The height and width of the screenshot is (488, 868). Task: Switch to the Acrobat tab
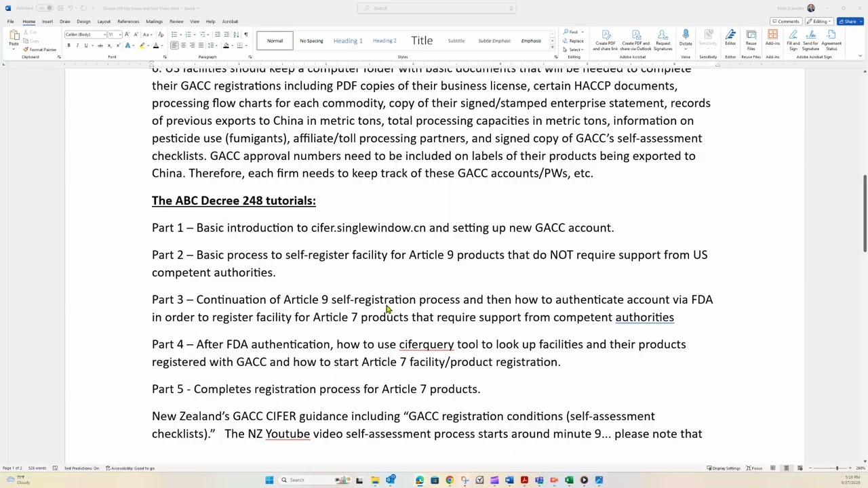230,21
